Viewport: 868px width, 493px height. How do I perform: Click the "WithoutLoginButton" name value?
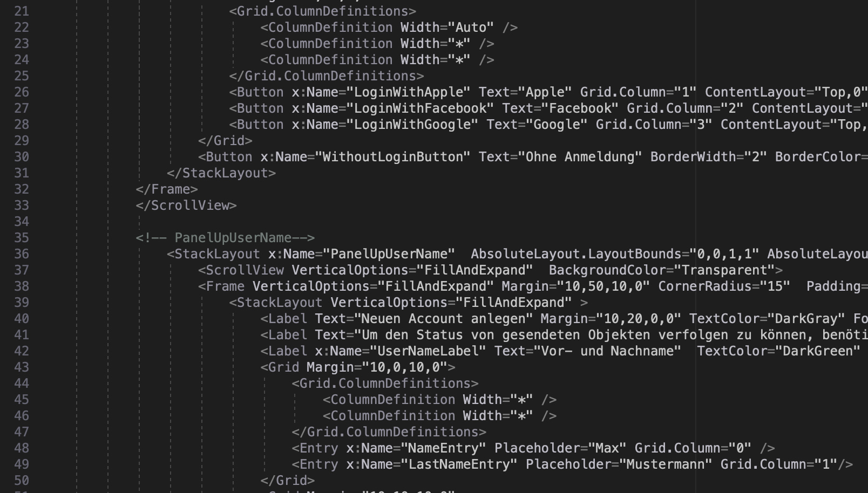(392, 157)
